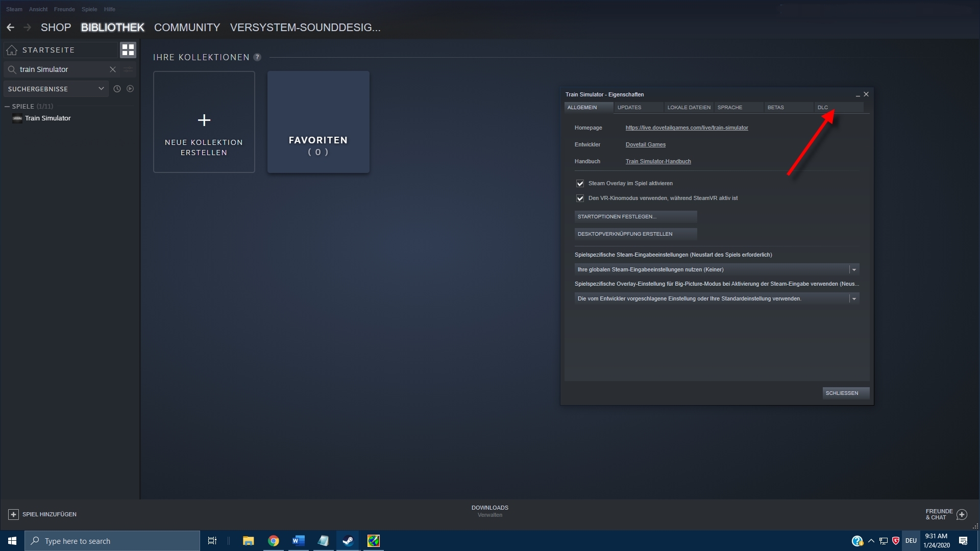Switch to DLC tab
This screenshot has width=980, height=551.
point(839,108)
